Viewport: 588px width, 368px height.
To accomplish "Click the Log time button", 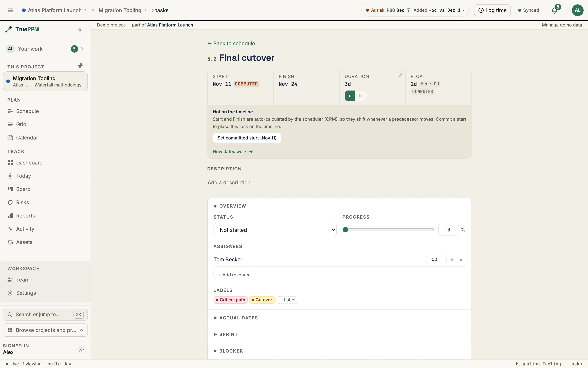I will coord(492,10).
